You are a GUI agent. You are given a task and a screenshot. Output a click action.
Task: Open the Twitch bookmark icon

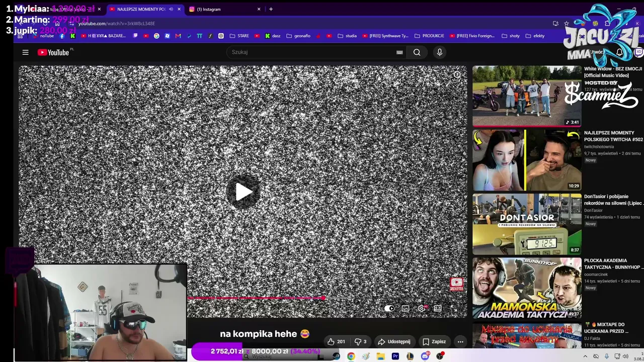click(135, 36)
